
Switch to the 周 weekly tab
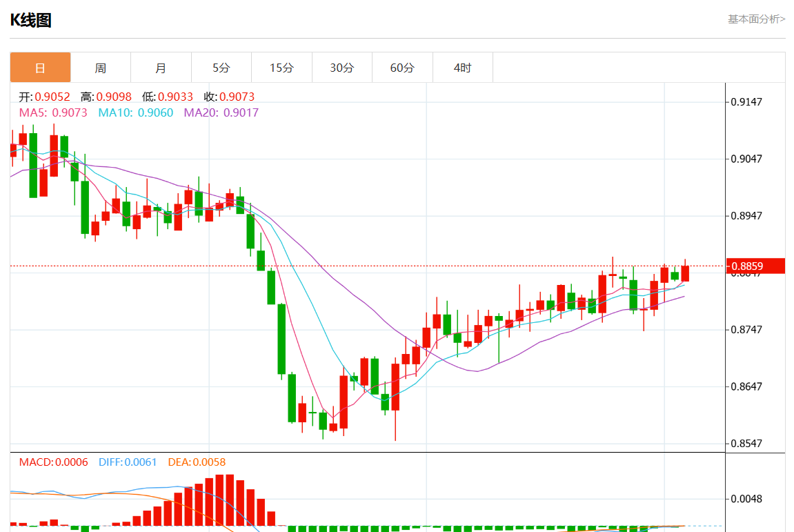[x=101, y=68]
